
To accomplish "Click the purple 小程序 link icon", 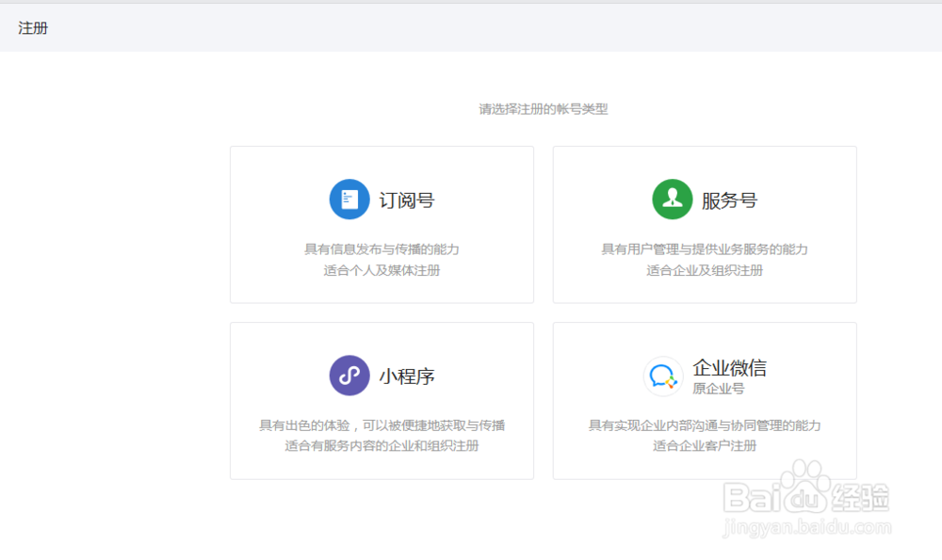I will (349, 376).
